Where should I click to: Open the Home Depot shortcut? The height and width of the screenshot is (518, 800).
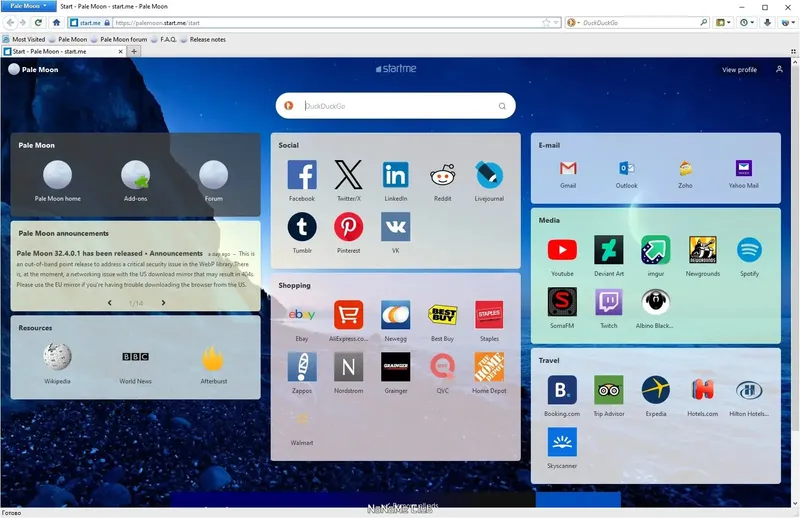(x=489, y=367)
